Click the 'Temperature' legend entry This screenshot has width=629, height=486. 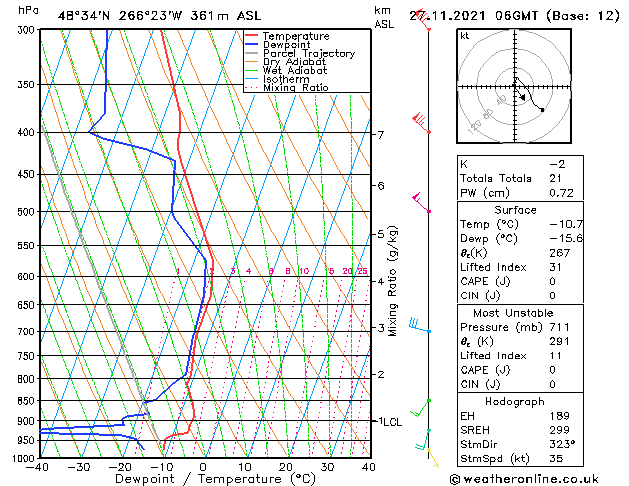click(x=296, y=36)
